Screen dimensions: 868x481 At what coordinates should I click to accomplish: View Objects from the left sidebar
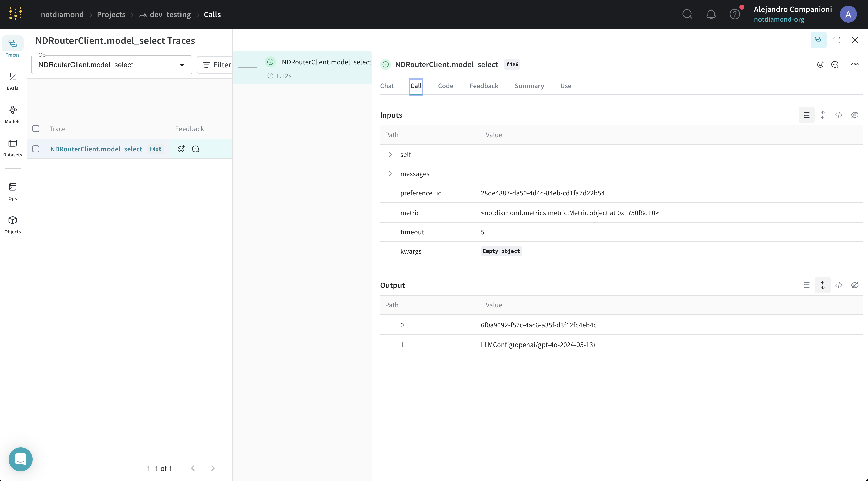pos(12,224)
